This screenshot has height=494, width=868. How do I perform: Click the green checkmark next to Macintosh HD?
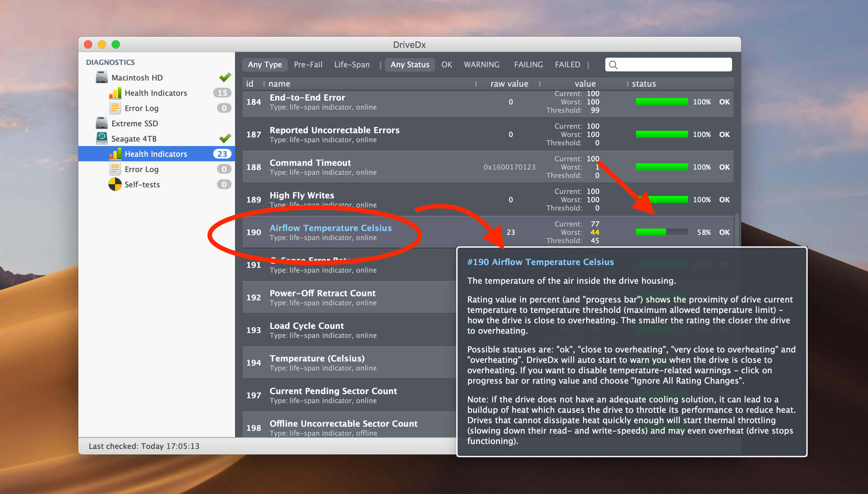tap(225, 77)
